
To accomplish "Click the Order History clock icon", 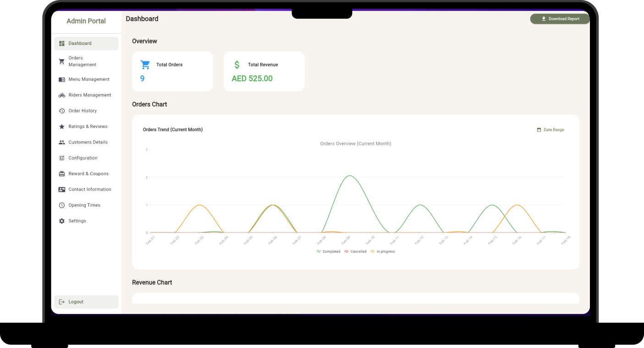I will [62, 111].
